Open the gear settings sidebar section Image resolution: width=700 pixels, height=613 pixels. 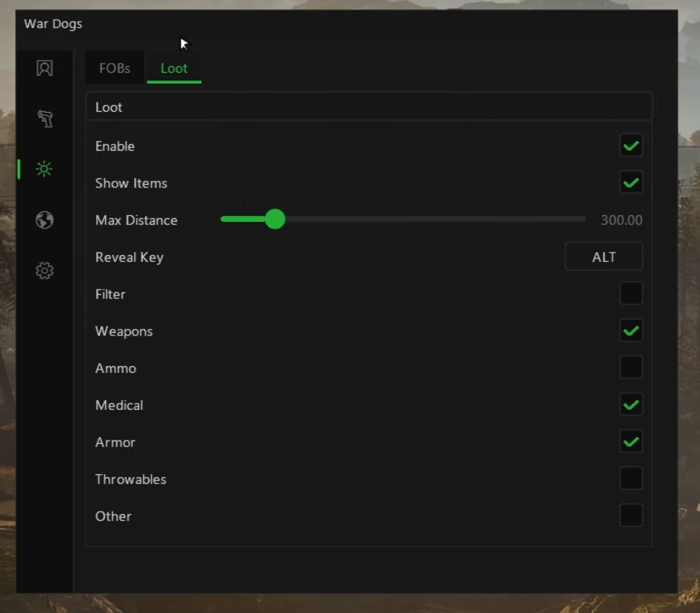(x=44, y=271)
